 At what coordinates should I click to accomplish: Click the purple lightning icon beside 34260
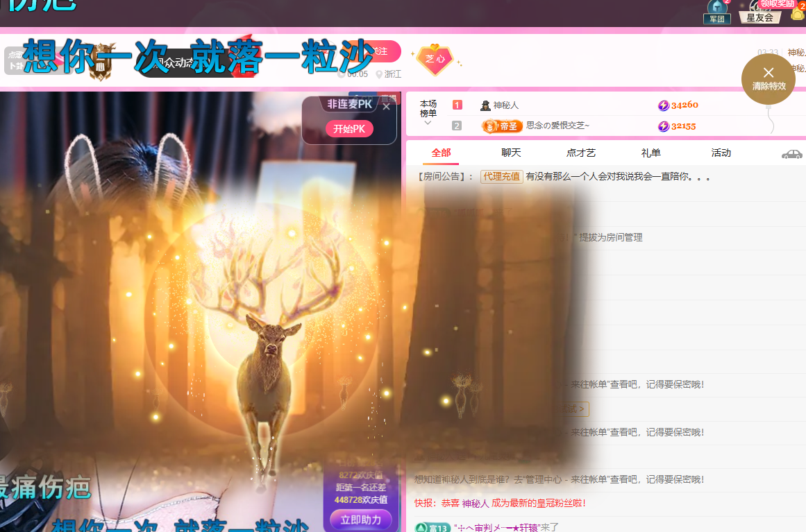[663, 105]
